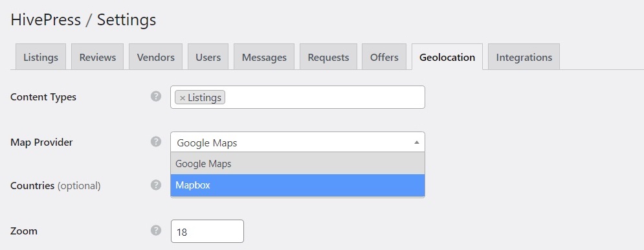The image size is (644, 250).
Task: Switch to the Listings tab
Action: (x=41, y=57)
